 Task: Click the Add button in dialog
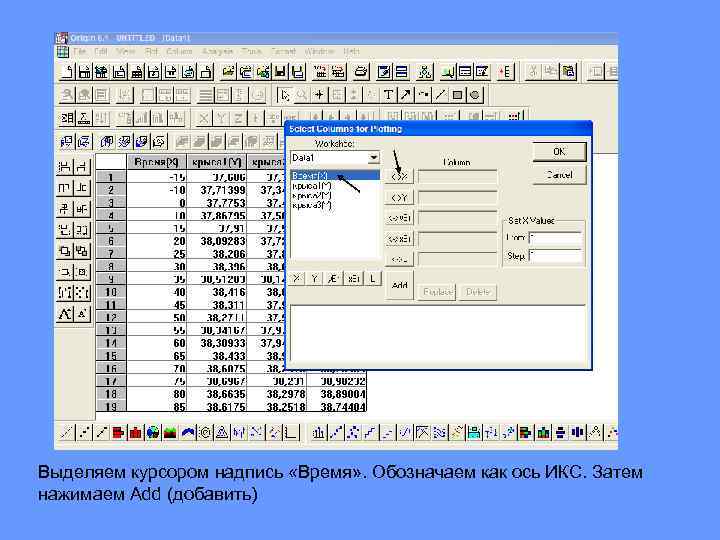(399, 285)
